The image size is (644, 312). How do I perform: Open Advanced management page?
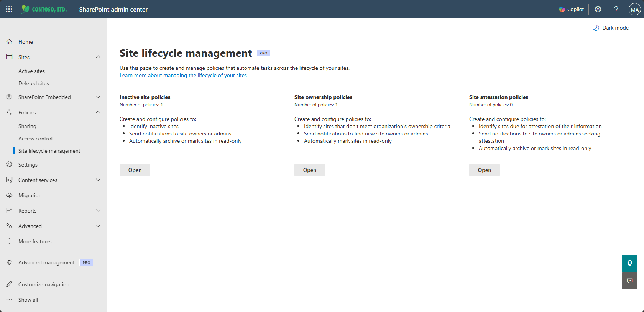(46, 262)
